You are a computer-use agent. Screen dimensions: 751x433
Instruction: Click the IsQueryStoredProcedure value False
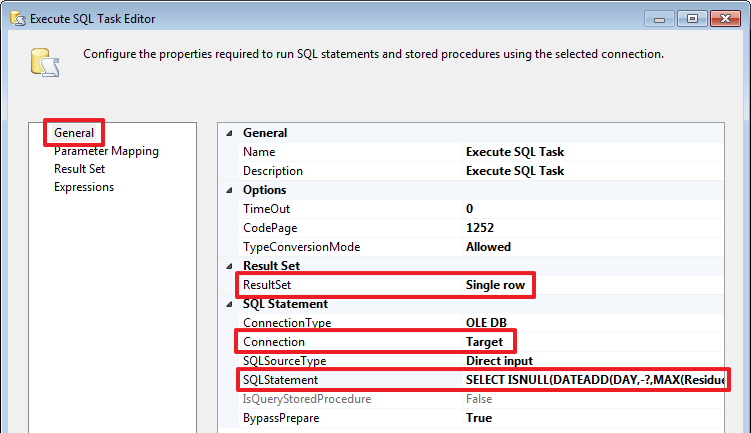[479, 399]
